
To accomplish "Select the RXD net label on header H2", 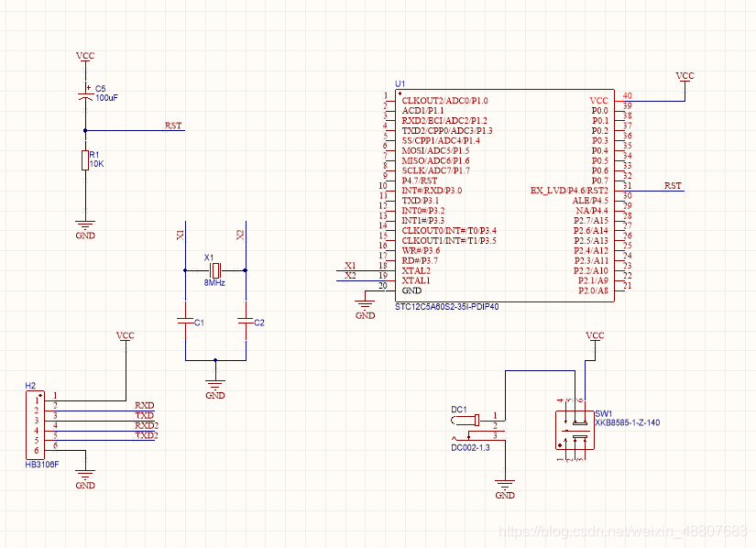I will 144,405.
